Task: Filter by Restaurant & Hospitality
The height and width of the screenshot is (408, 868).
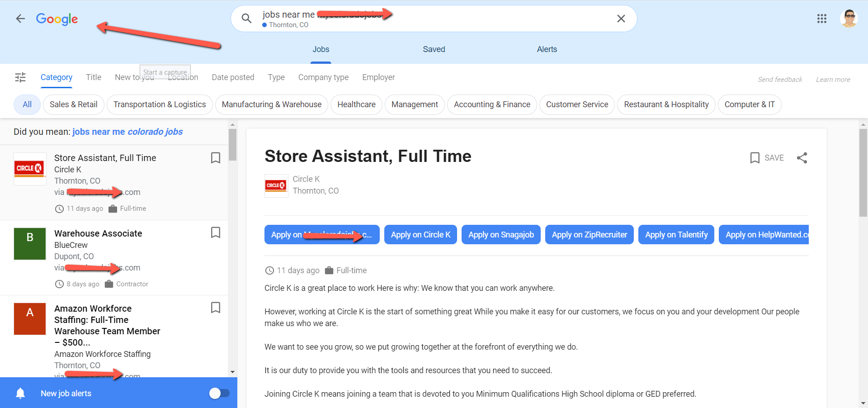Action: (666, 104)
